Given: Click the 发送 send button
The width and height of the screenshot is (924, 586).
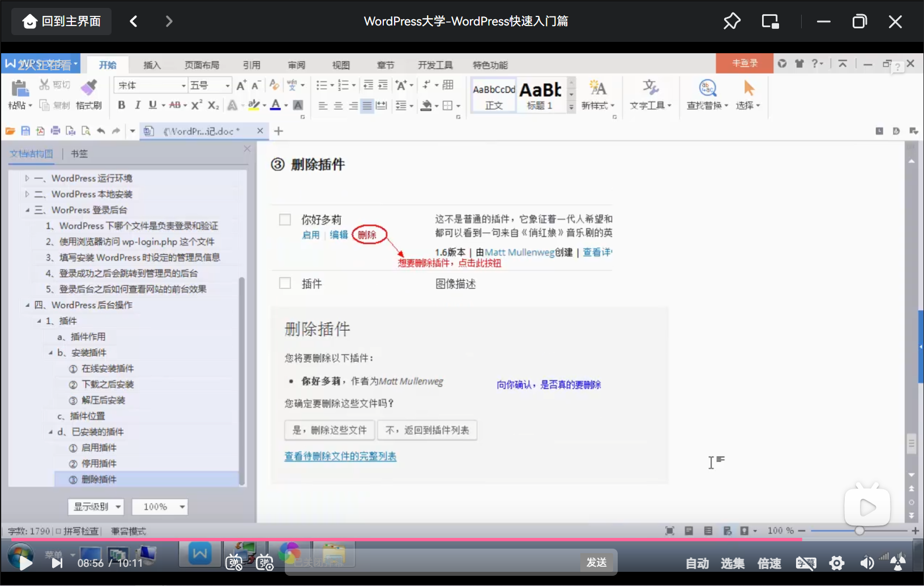Looking at the screenshot, I should (597, 562).
